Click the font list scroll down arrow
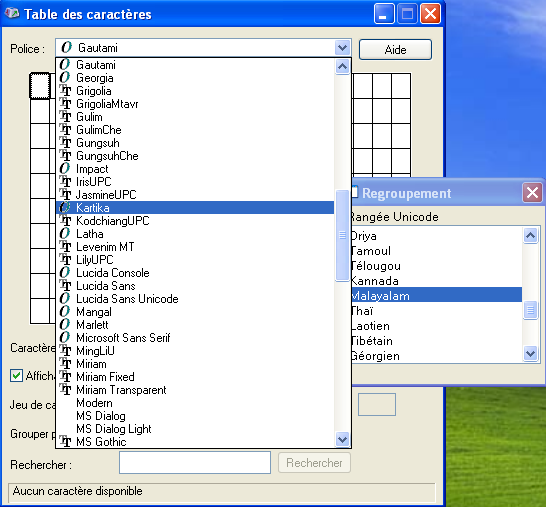 click(x=342, y=439)
